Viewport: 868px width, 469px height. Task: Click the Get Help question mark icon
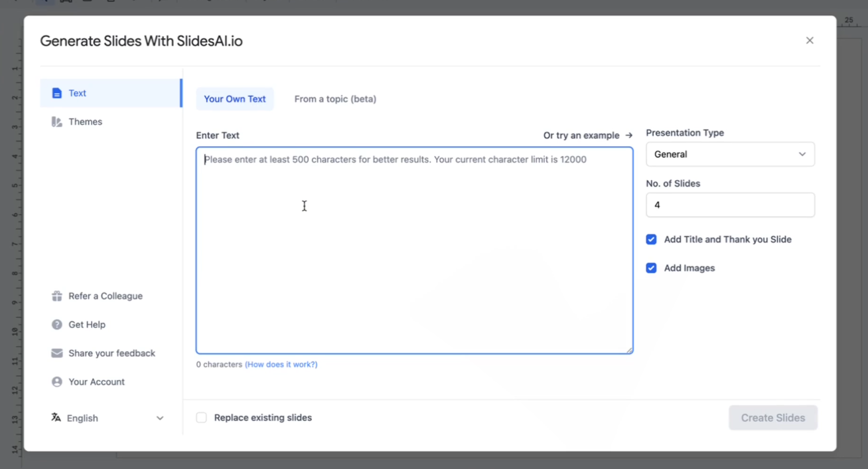click(57, 325)
